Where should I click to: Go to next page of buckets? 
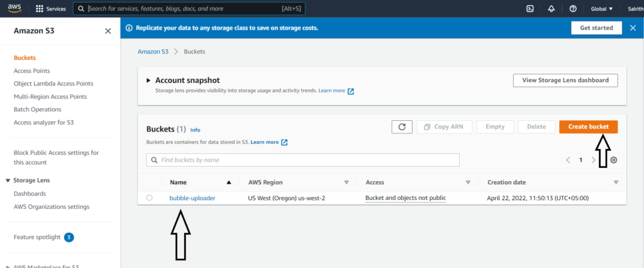point(593,160)
